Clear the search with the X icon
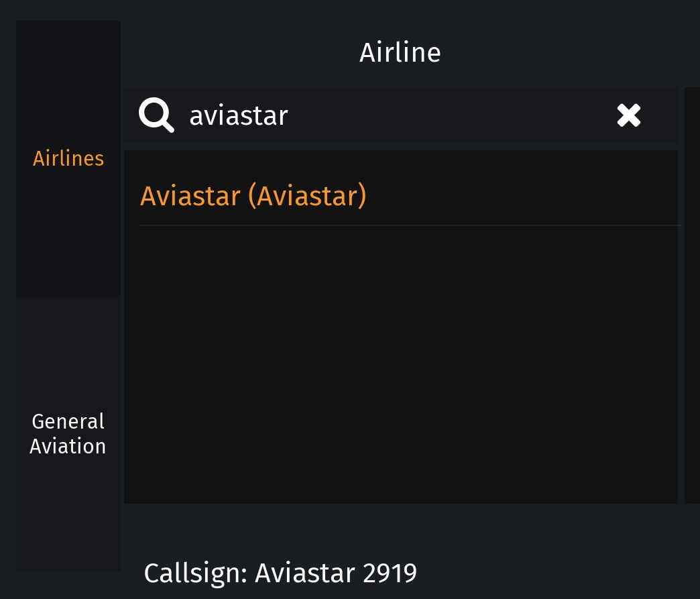 [x=628, y=115]
